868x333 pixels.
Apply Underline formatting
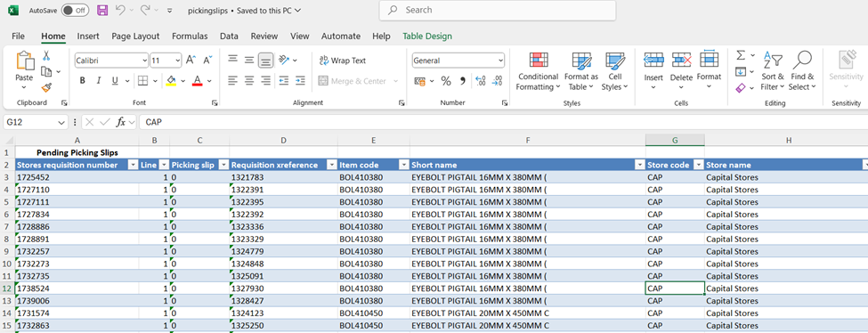[x=115, y=81]
